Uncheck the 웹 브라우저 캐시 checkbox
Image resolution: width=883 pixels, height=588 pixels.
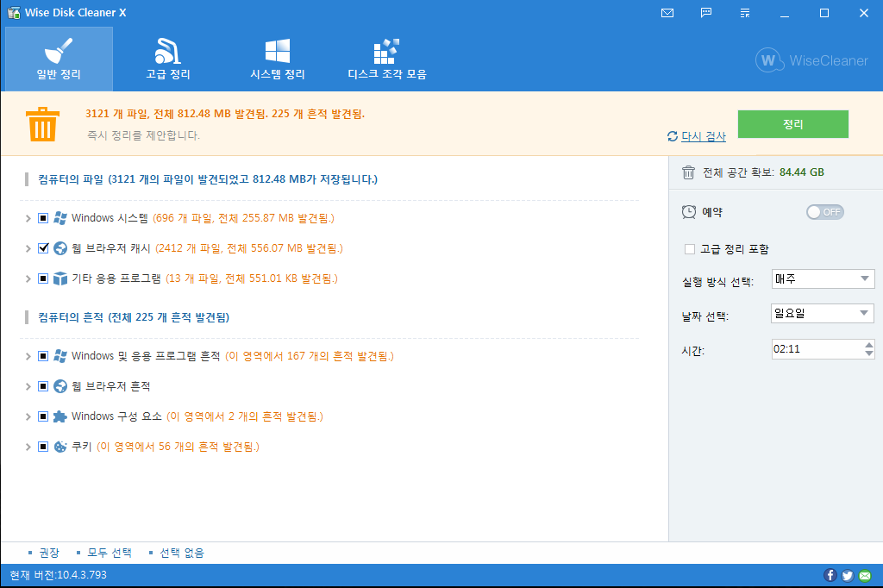click(43, 248)
